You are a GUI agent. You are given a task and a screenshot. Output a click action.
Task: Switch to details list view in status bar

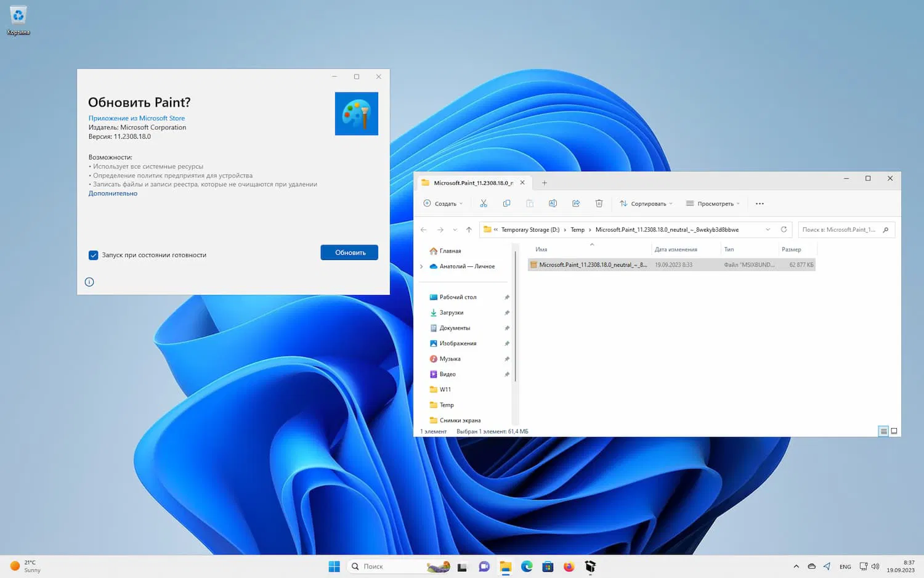coord(883,431)
